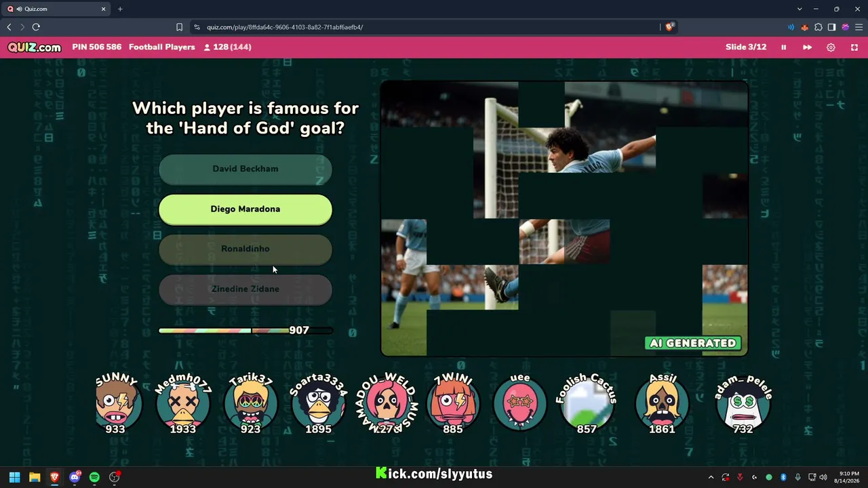
Task: Click the address bar URL field
Action: [x=427, y=27]
